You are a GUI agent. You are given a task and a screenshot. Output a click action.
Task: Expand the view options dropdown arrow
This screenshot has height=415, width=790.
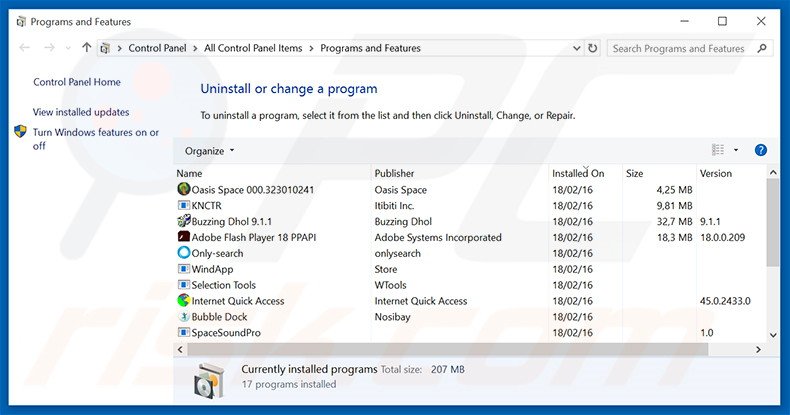pos(736,150)
